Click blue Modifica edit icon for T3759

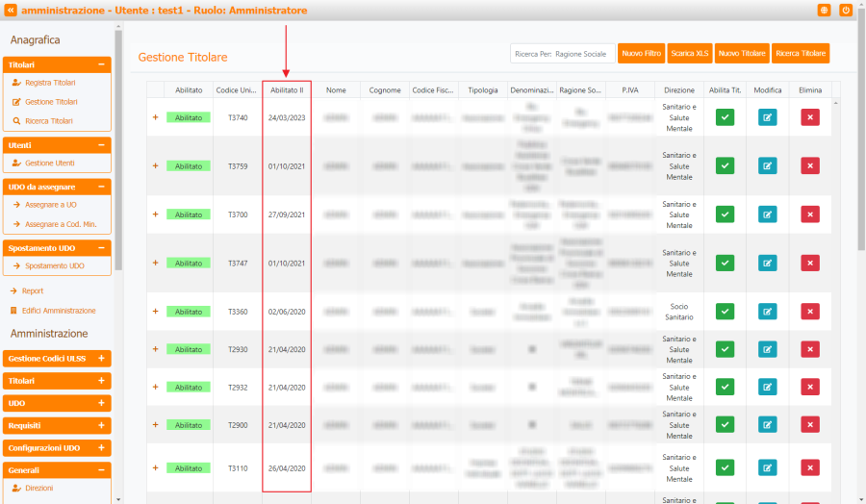pos(767,165)
